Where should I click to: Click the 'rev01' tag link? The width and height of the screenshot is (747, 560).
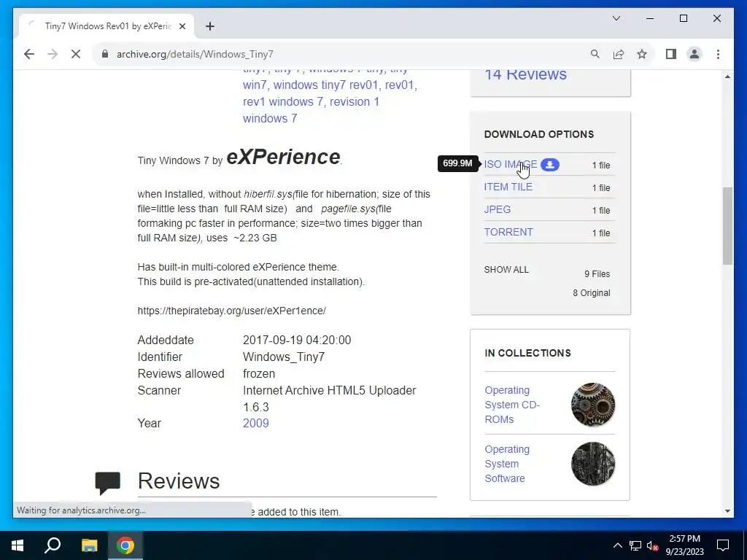tap(399, 85)
